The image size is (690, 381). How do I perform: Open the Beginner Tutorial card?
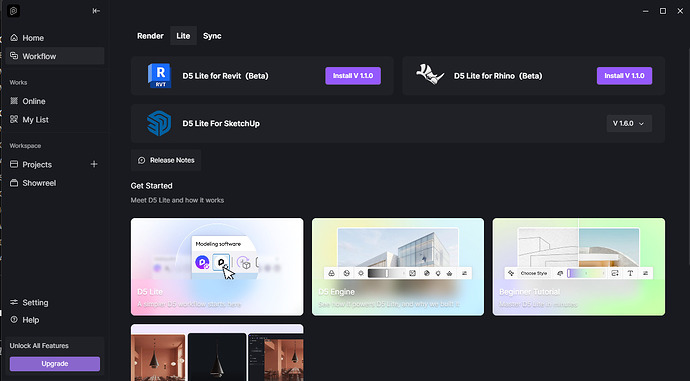[579, 267]
